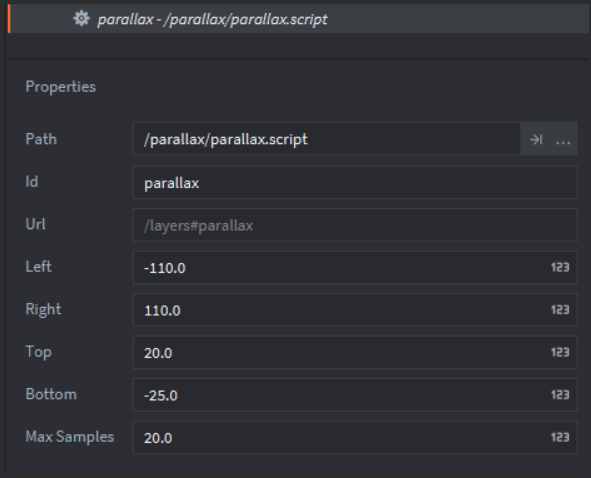Click the 123 number icon in Max Samples field
This screenshot has height=478, width=591.
[x=560, y=437]
